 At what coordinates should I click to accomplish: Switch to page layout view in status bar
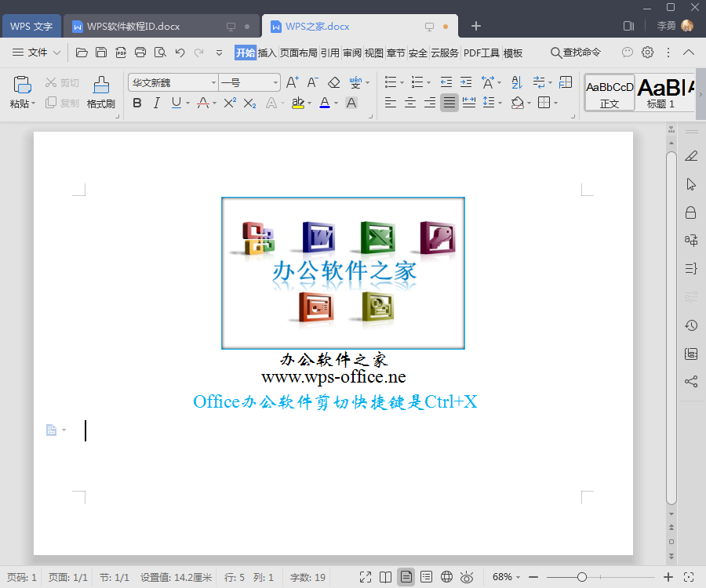pyautogui.click(x=406, y=577)
